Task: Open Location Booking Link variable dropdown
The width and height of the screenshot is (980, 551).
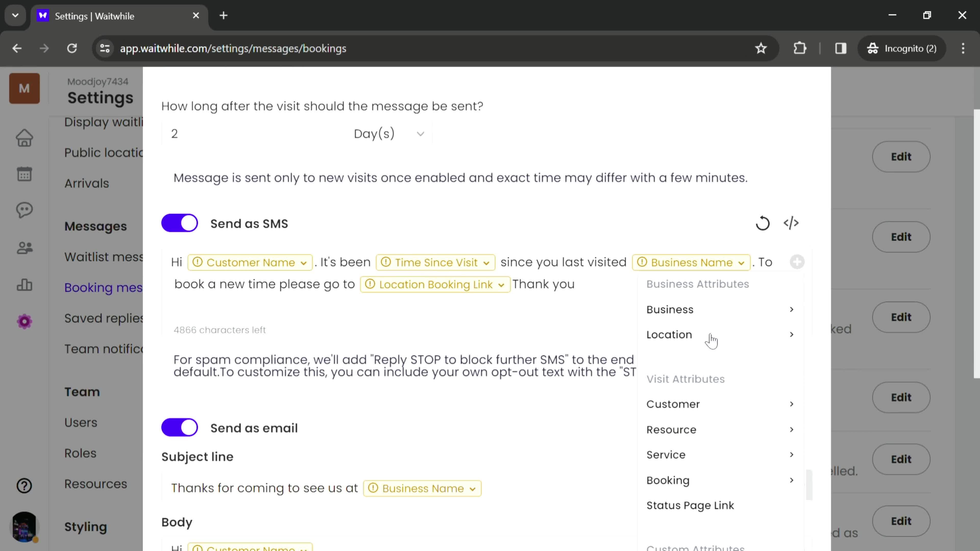Action: [435, 284]
